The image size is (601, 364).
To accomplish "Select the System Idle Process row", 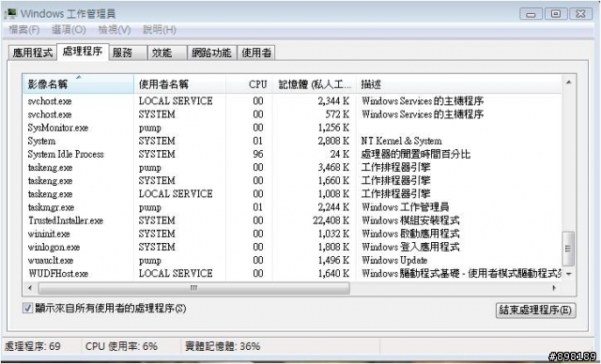I will tap(292, 154).
